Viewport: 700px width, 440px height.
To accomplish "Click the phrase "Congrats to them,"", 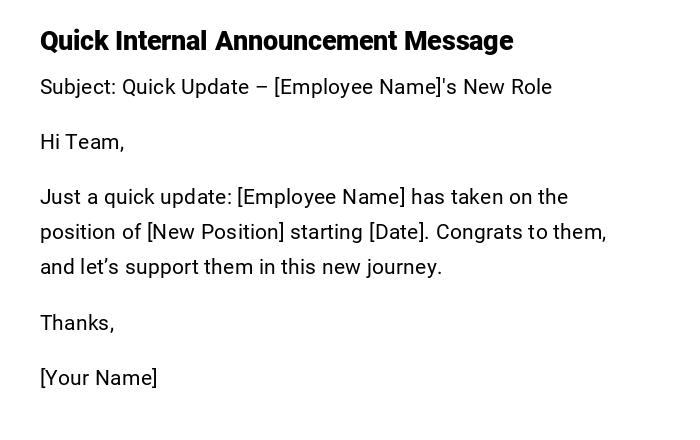I will pos(521,232).
